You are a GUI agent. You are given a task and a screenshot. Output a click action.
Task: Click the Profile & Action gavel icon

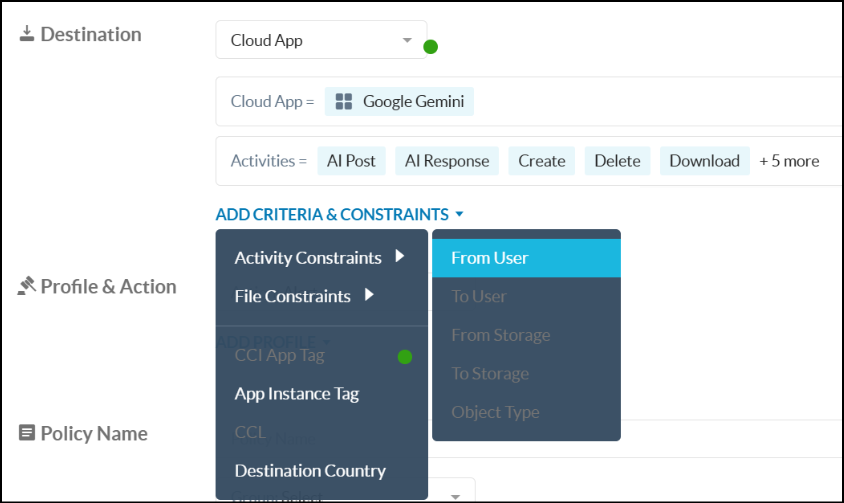[26, 286]
